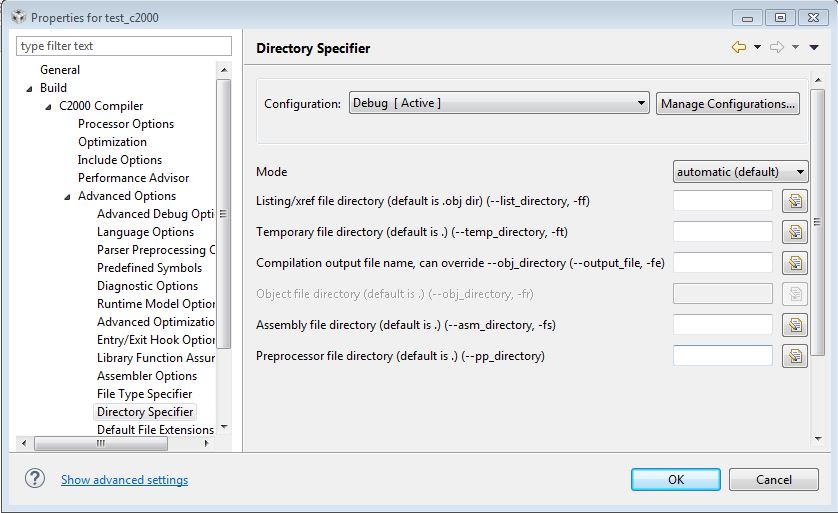Viewport: 838px width, 513px height.
Task: Click browse icon for Compilation output file name
Action: [x=795, y=263]
